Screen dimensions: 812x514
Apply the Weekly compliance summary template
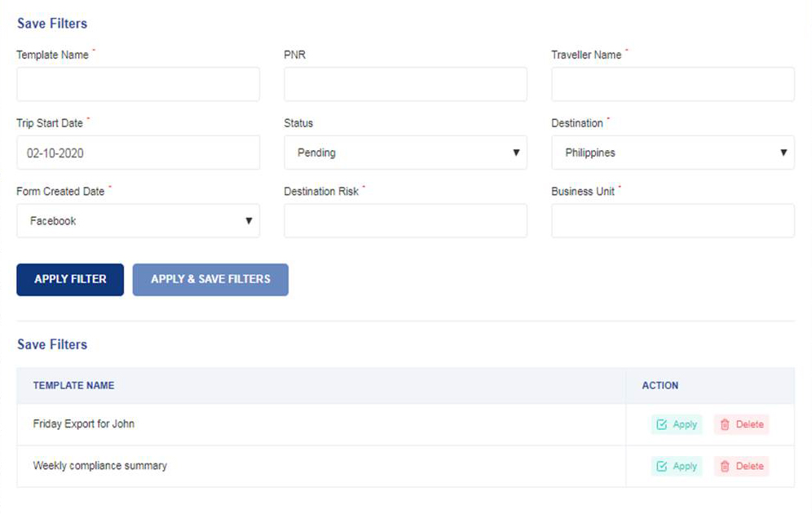(677, 466)
